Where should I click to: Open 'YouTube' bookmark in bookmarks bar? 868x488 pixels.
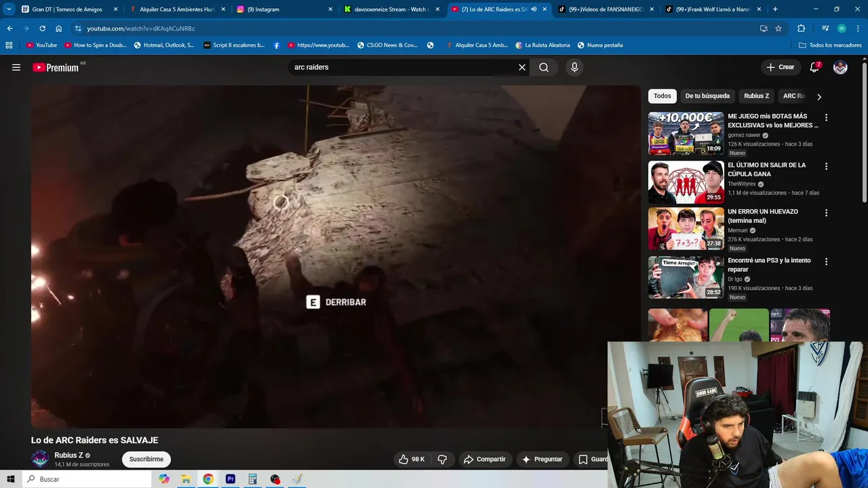pos(41,45)
